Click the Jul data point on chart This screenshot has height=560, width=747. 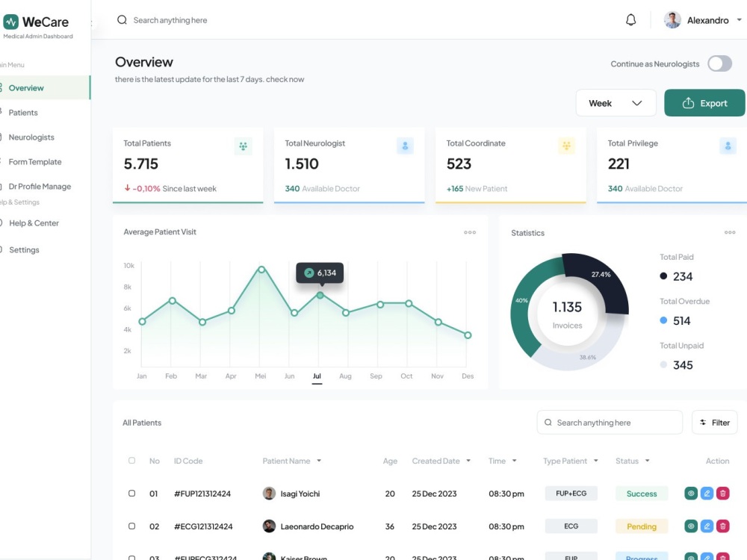click(x=320, y=295)
